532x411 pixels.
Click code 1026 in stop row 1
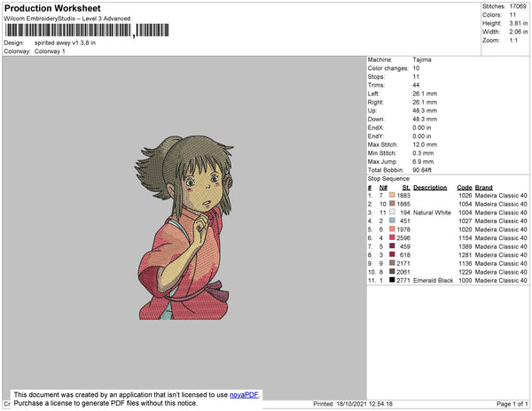[465, 196]
